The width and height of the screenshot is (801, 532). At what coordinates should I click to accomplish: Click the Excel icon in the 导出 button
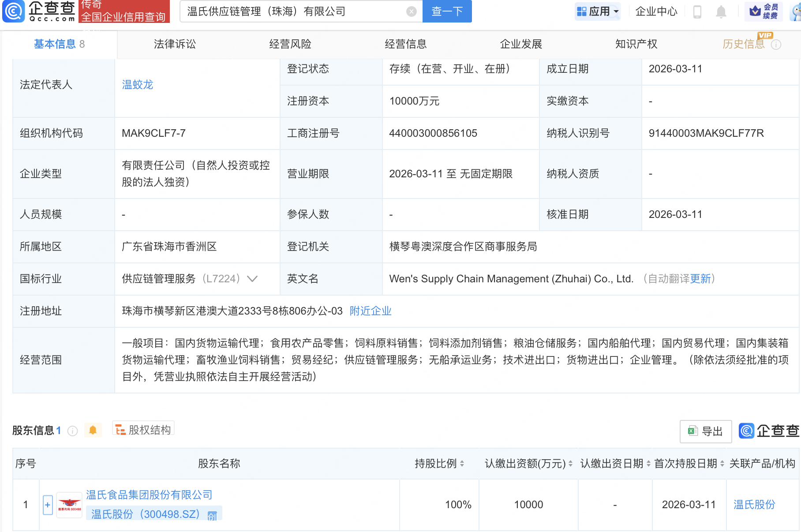click(x=692, y=431)
